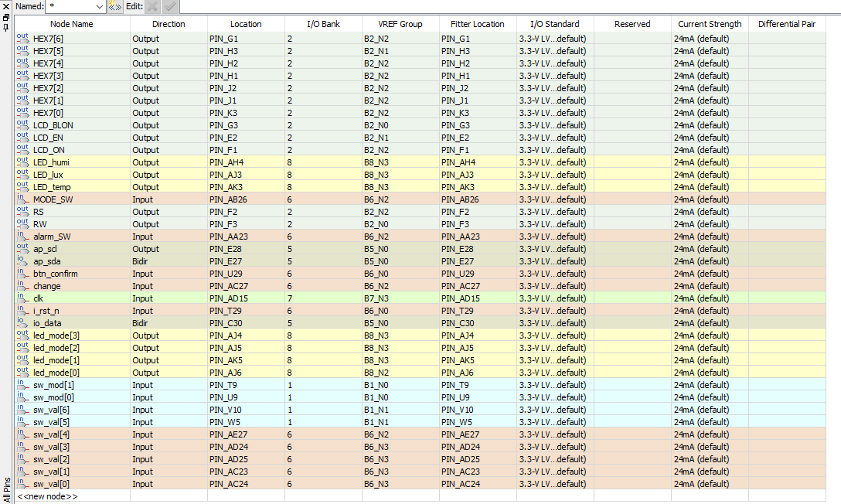Select the i_rst_n node name

(46, 311)
